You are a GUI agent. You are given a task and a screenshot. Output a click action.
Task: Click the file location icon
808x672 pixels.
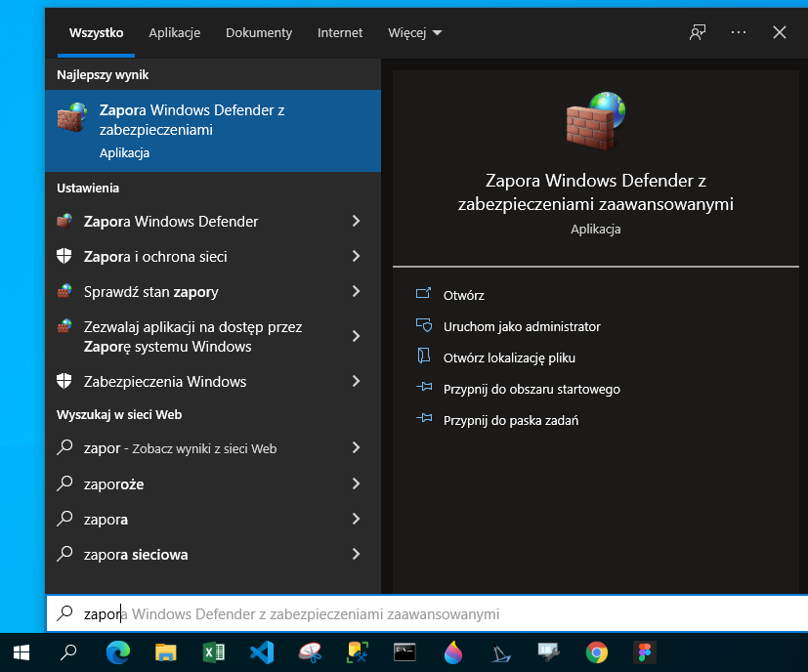click(424, 356)
